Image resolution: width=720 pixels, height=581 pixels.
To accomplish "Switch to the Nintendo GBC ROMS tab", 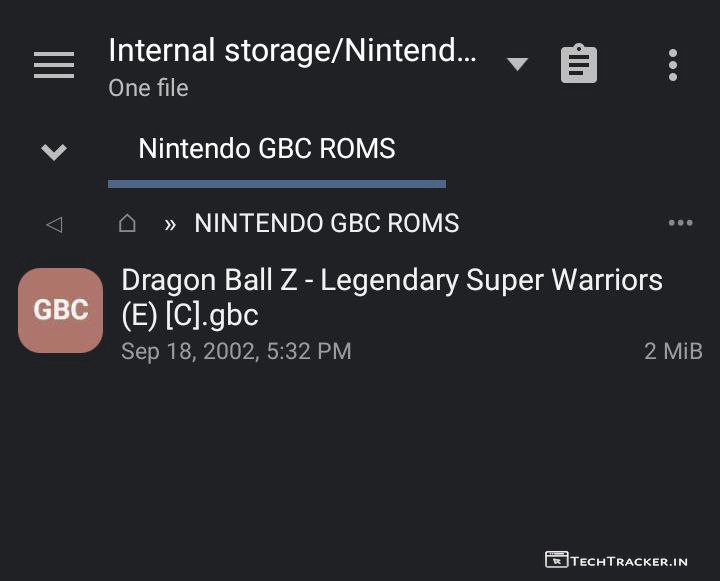I will click(x=267, y=149).
